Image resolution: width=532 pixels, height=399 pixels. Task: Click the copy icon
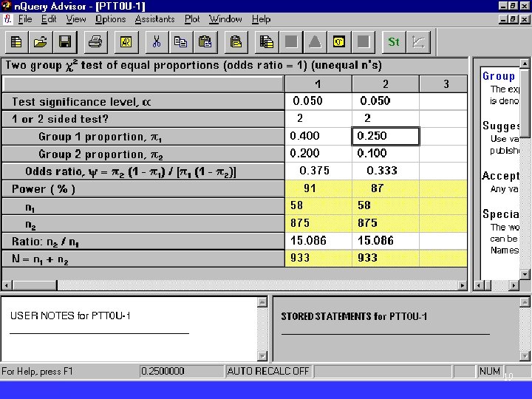tap(180, 42)
